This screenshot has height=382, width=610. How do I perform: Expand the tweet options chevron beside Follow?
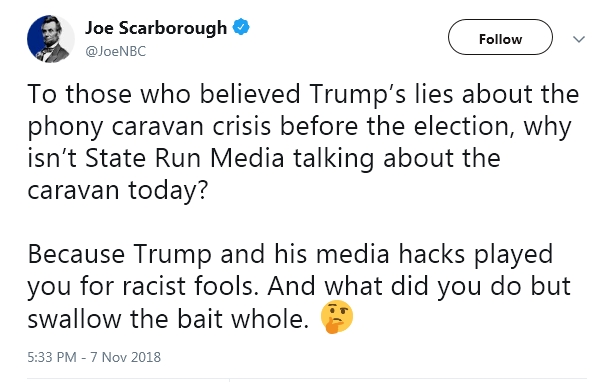point(579,39)
